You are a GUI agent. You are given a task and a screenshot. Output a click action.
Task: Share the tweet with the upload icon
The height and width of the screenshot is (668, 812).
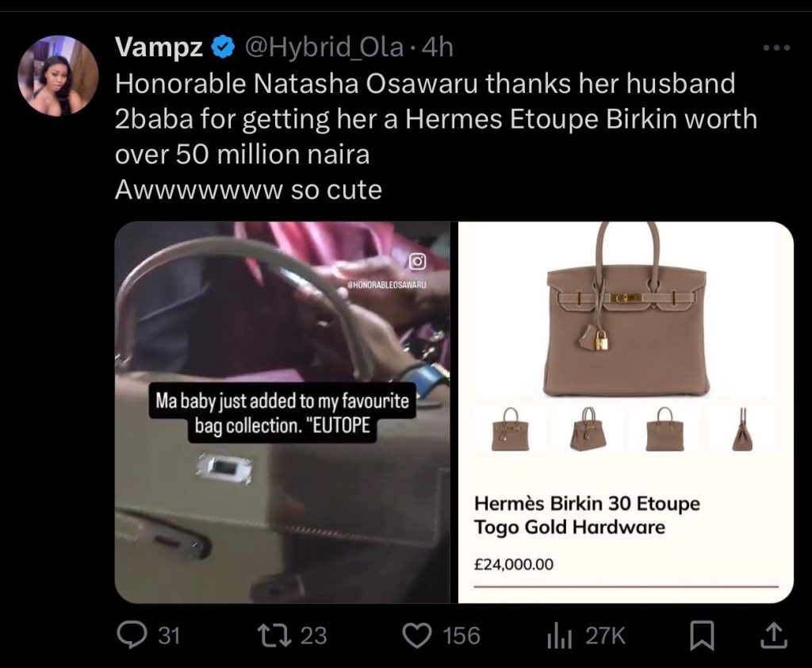click(774, 636)
